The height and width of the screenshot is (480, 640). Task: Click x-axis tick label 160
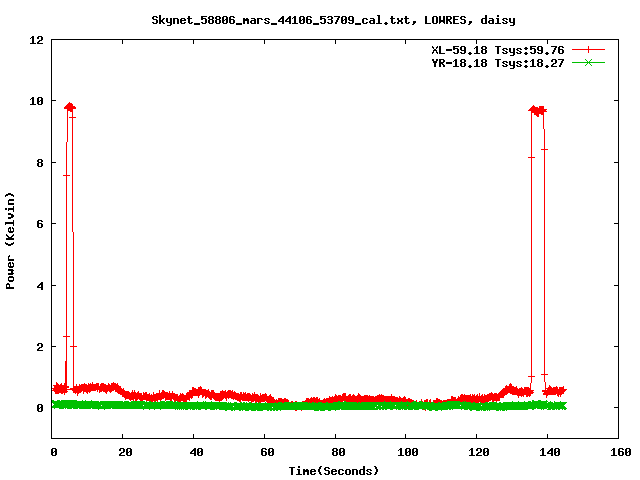click(621, 452)
